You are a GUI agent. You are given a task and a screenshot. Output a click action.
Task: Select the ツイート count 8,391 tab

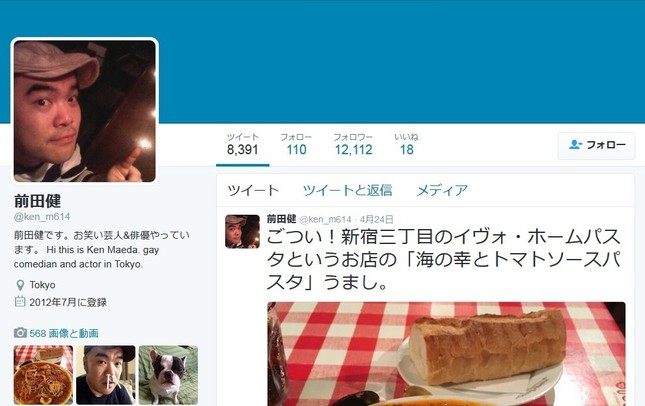[x=243, y=144]
